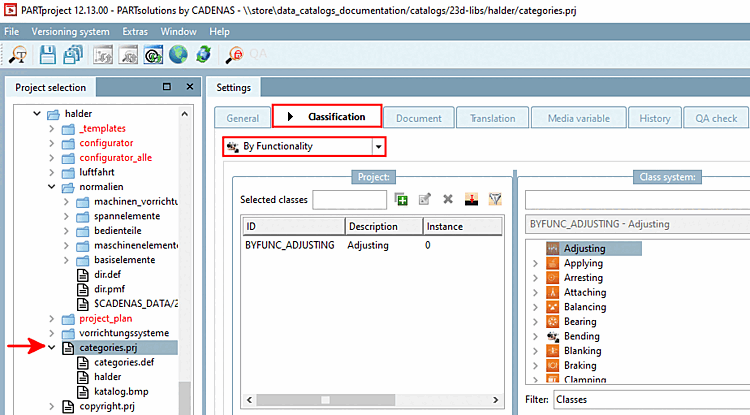Click the categories.prj file icon
The width and height of the screenshot is (750, 415).
coord(68,348)
